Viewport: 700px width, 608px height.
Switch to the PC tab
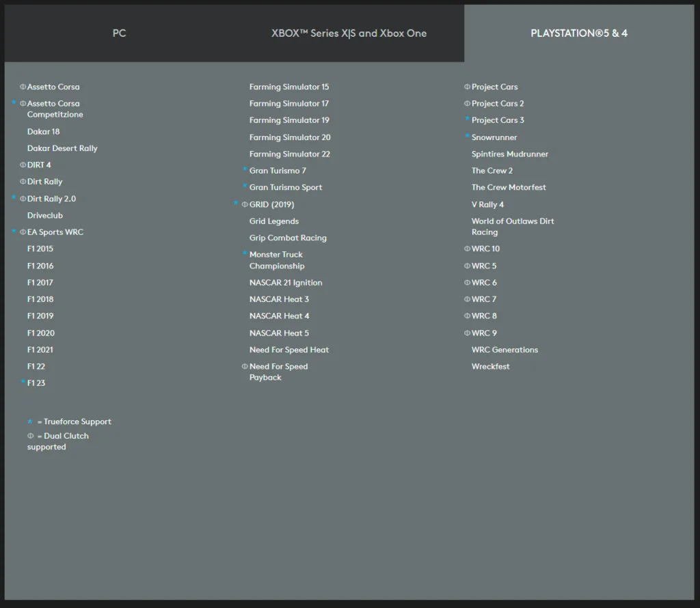pyautogui.click(x=119, y=33)
